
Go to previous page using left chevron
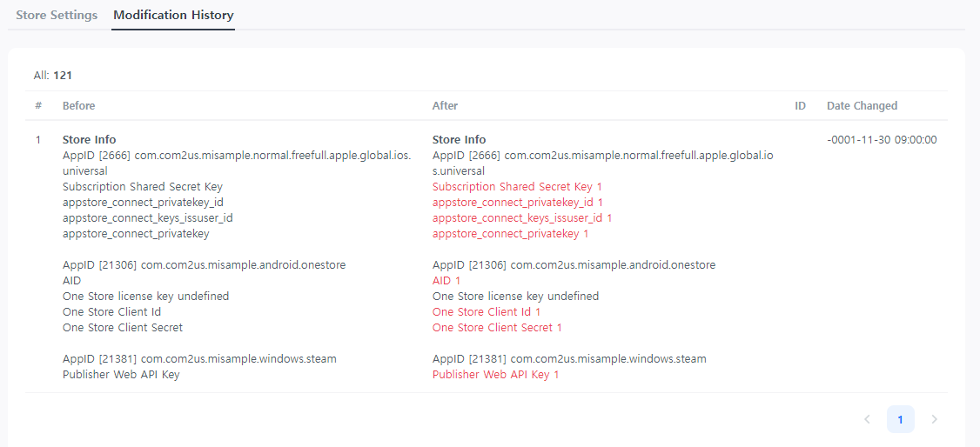click(867, 419)
